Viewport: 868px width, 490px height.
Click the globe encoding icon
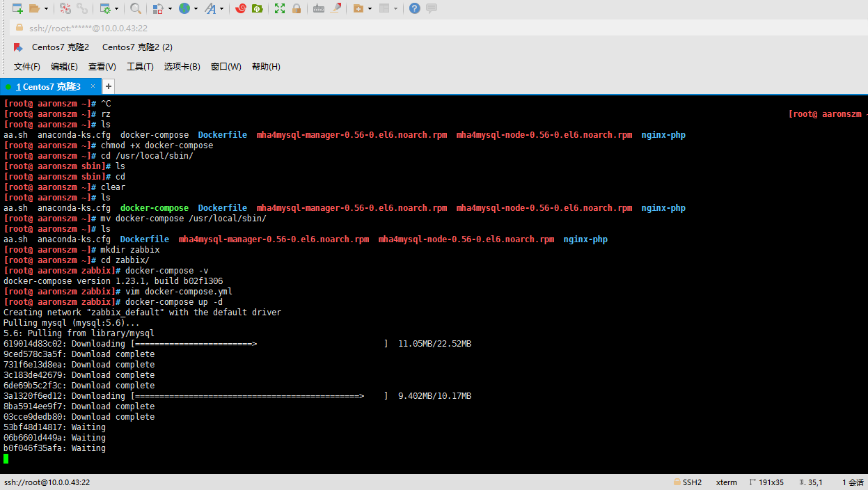point(184,8)
